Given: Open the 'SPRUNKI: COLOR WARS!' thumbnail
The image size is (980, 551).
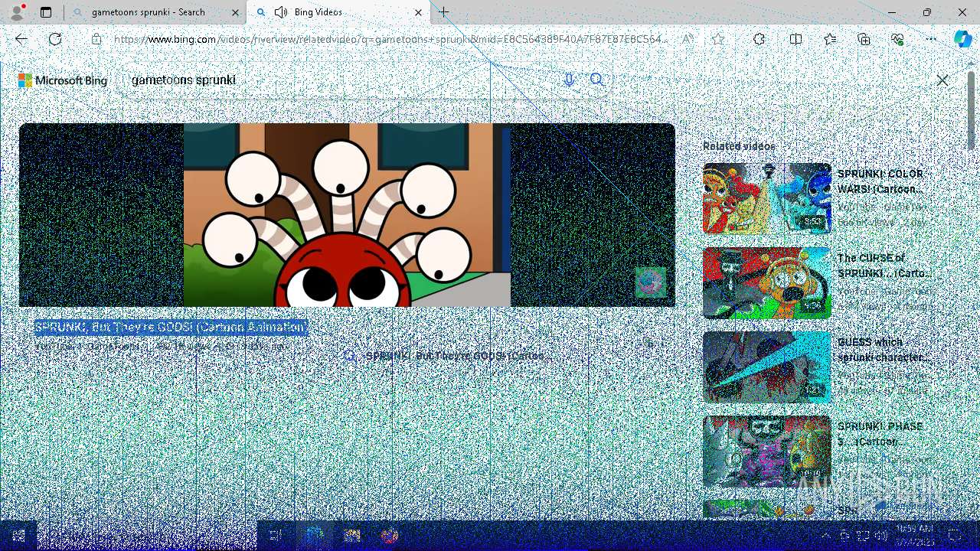Looking at the screenshot, I should coord(766,198).
